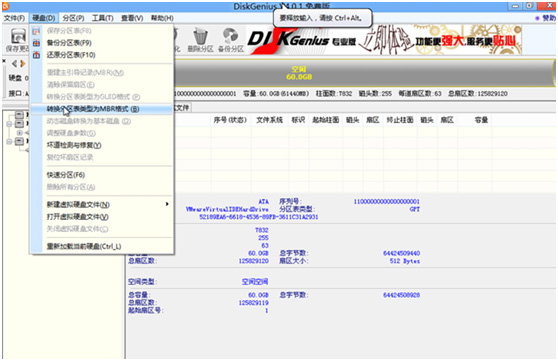Image resolution: width=558 pixels, height=361 pixels.
Task: Expand the plus node in the disk tree
Action: coord(20,132)
